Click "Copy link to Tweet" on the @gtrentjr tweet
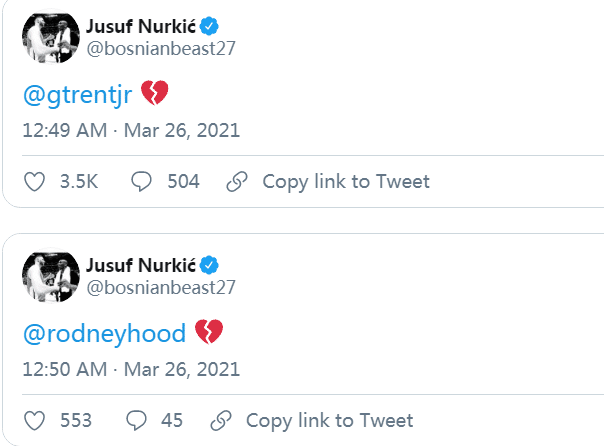 (x=345, y=181)
